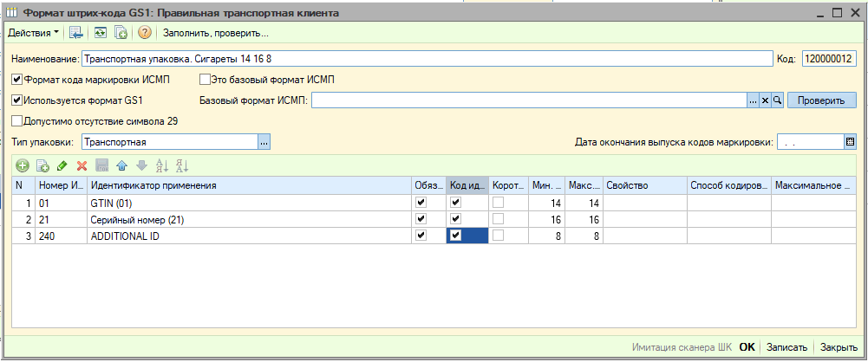Move row up with blue arrow
The height and width of the screenshot is (362, 868).
coord(121,165)
